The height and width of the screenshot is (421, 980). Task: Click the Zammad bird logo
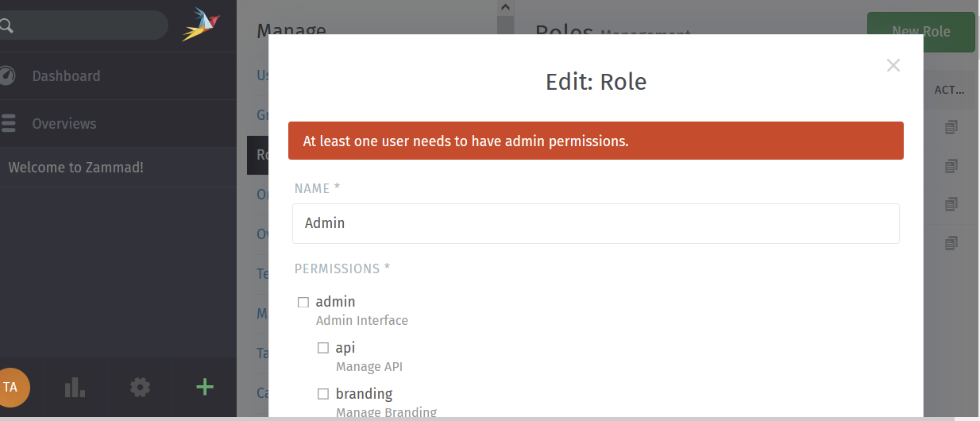[201, 25]
